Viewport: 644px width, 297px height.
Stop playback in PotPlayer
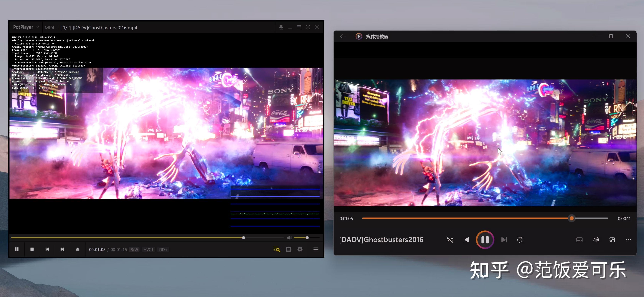pyautogui.click(x=32, y=249)
